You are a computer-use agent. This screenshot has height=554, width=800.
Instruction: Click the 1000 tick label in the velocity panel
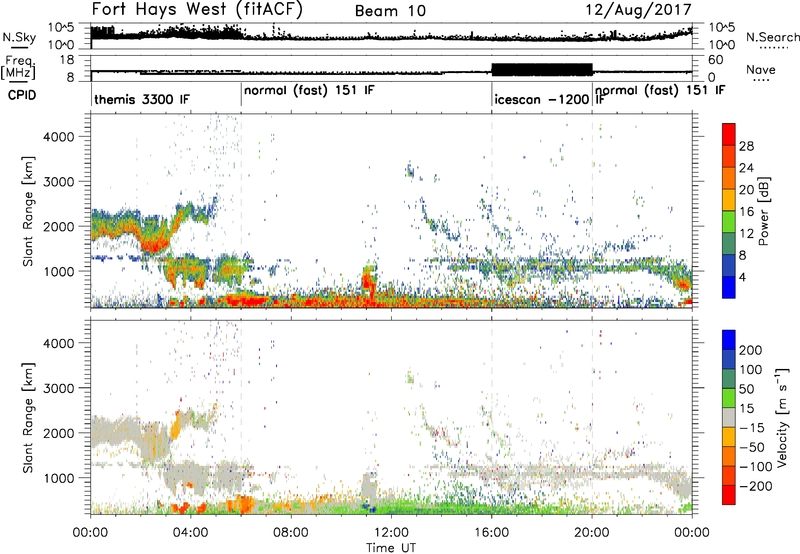pos(58,477)
